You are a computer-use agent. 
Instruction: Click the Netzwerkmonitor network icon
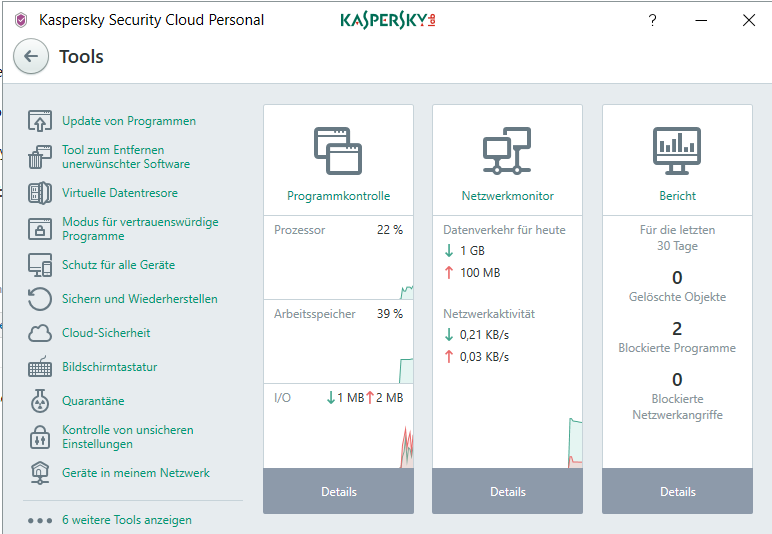tap(507, 150)
